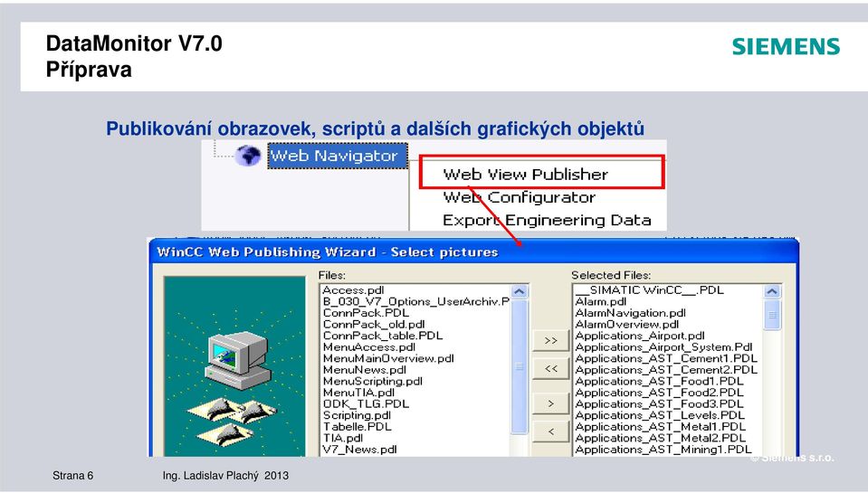This screenshot has height=493, width=868.
Task: Select Applications_AST_Food1.PDL entry
Action: click(659, 381)
